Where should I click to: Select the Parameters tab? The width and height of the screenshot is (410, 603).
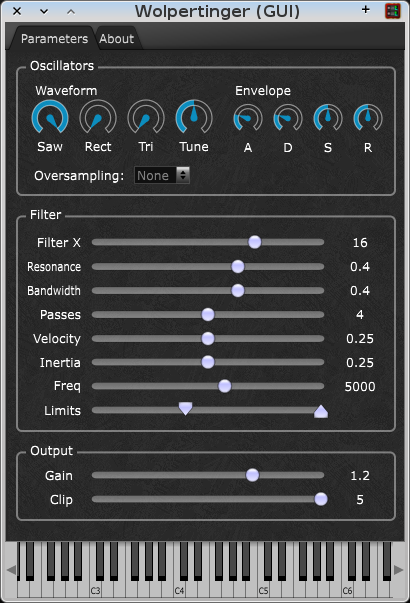(x=54, y=38)
